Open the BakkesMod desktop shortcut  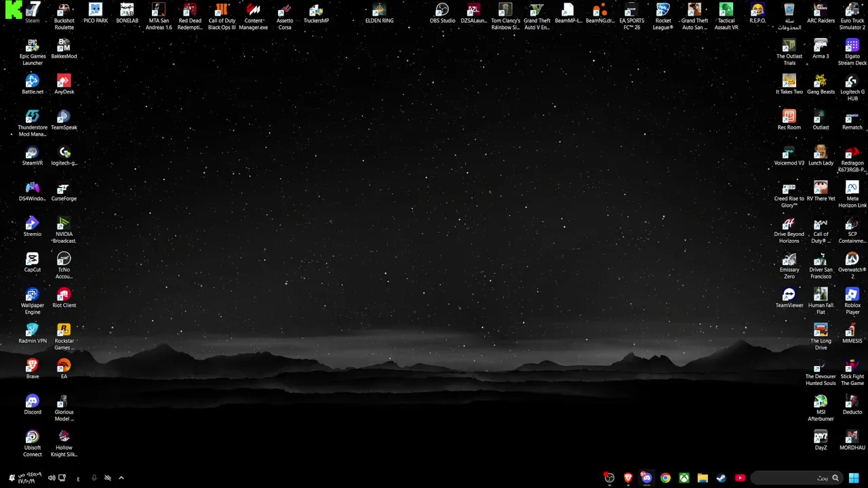(64, 49)
